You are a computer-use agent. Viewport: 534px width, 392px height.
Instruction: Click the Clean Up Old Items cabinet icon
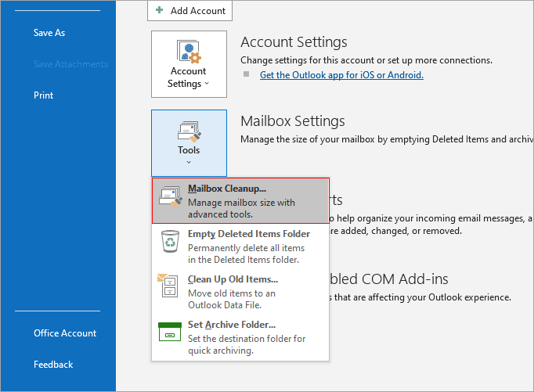[x=168, y=285]
